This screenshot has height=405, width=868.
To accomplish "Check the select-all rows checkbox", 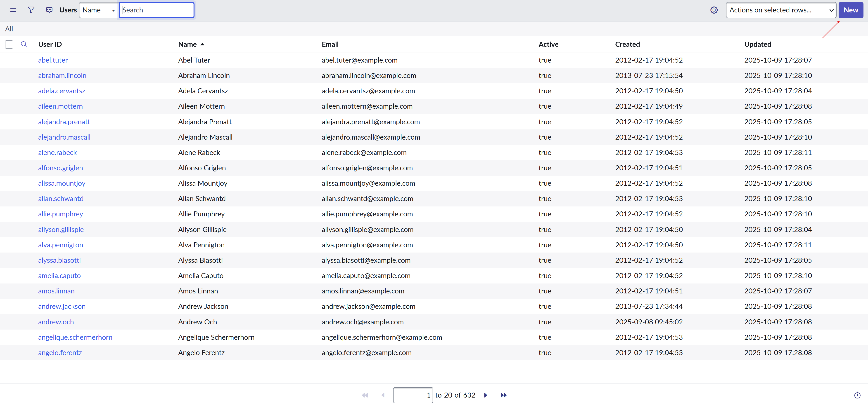I will point(9,44).
